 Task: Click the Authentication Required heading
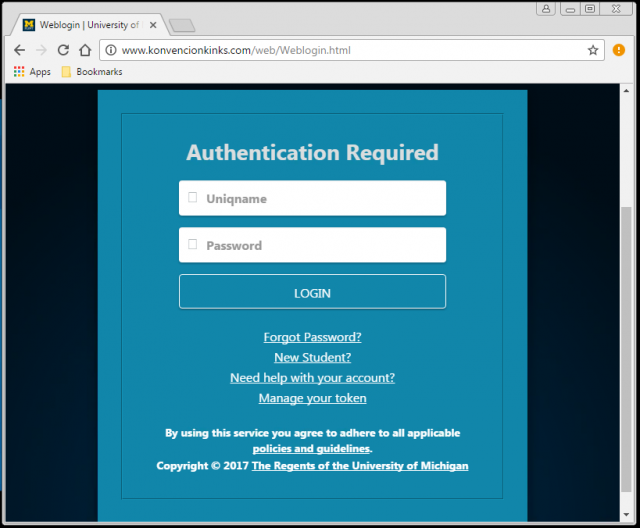pyautogui.click(x=312, y=153)
